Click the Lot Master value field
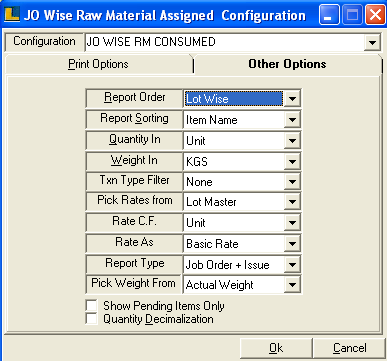This screenshot has height=361, width=387. tap(234, 202)
